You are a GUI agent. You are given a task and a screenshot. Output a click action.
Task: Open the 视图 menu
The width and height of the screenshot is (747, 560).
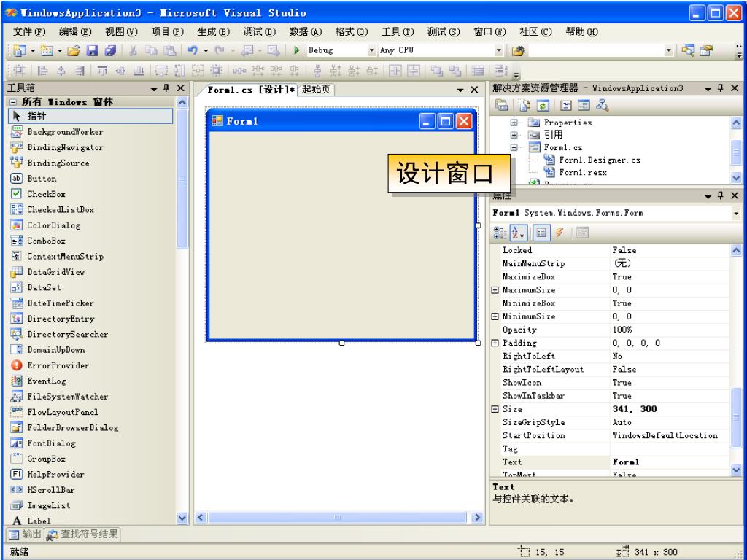click(x=121, y=32)
